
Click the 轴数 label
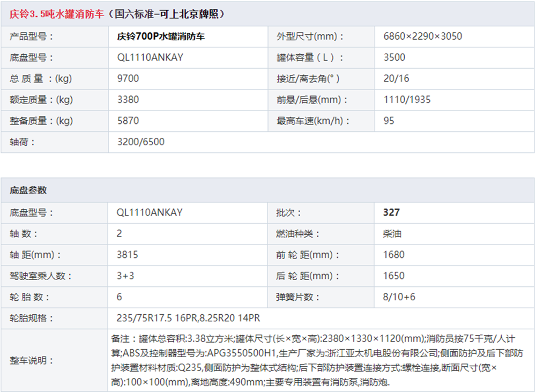(23, 234)
